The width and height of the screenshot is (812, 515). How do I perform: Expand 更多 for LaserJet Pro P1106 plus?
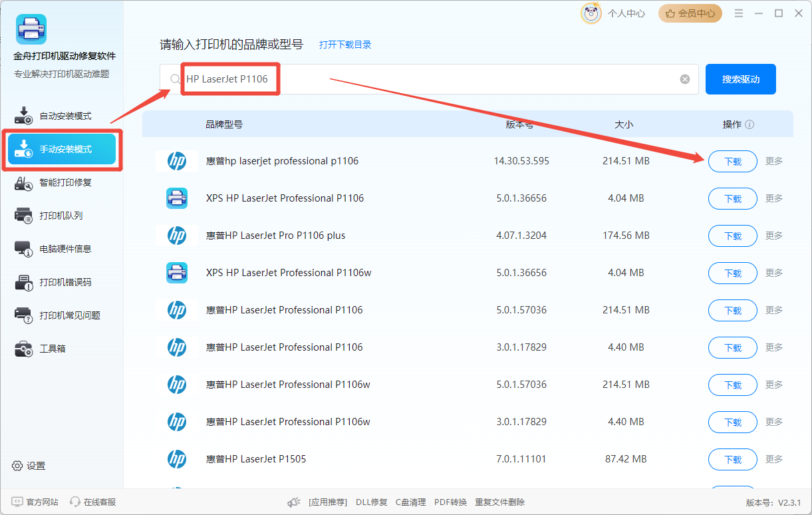(774, 236)
